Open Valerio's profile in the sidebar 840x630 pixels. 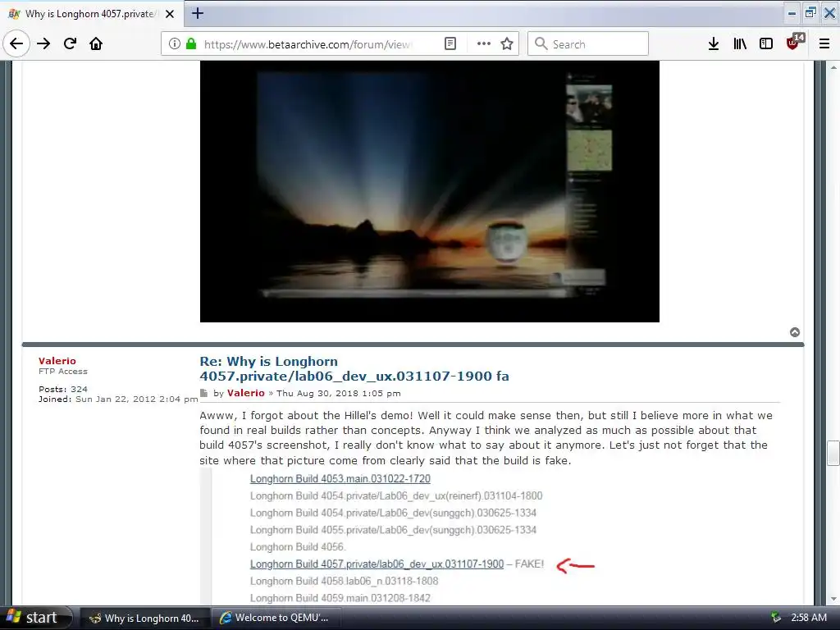(x=57, y=361)
